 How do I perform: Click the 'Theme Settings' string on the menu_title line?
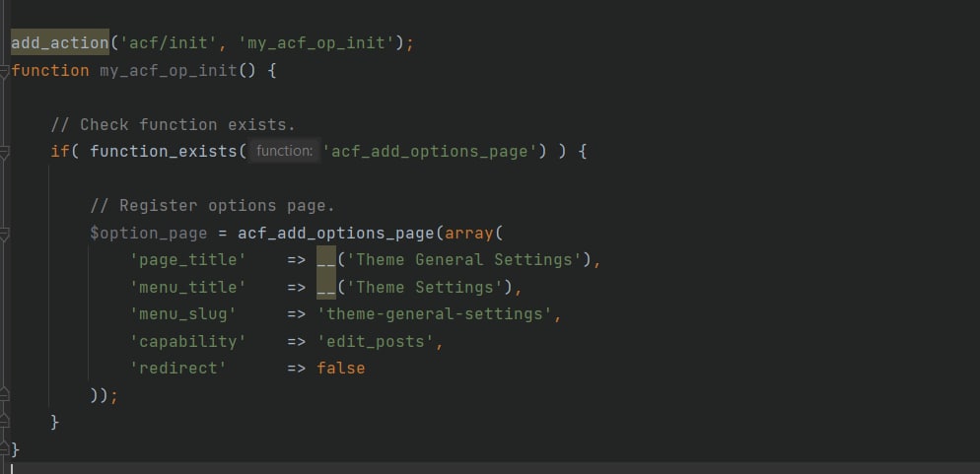(424, 288)
